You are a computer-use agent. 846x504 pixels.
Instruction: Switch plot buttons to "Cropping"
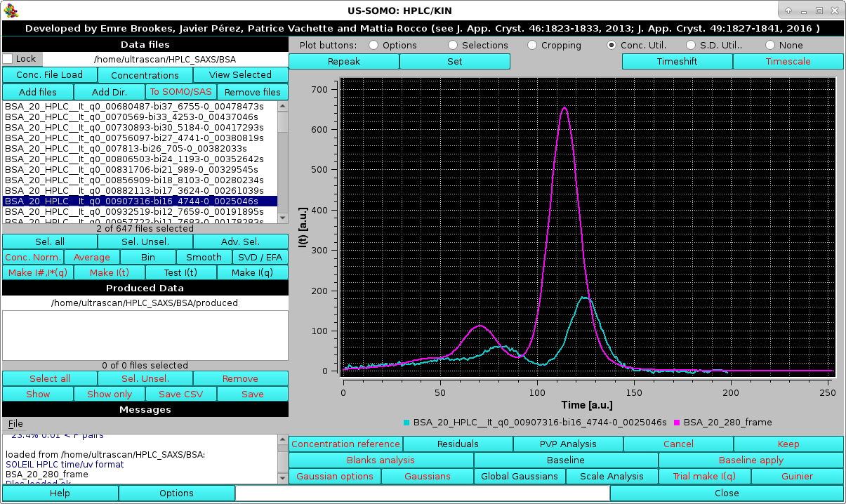pyautogui.click(x=531, y=45)
